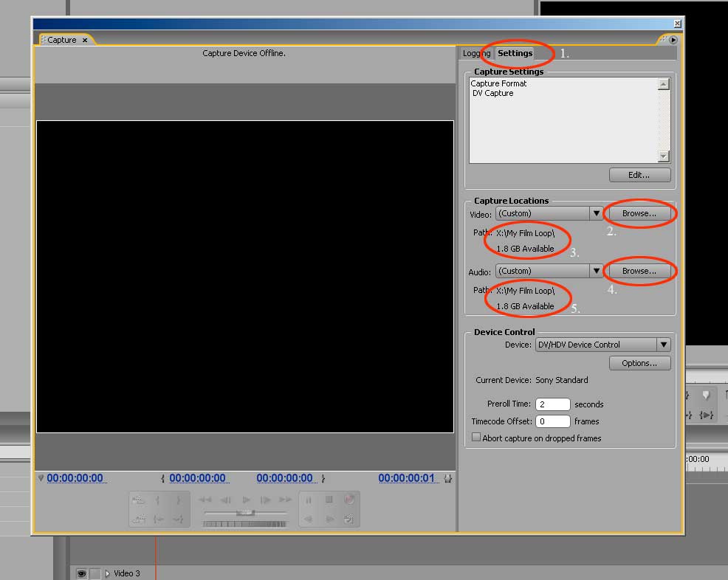Click the Slow Reverse playback button

point(309,519)
